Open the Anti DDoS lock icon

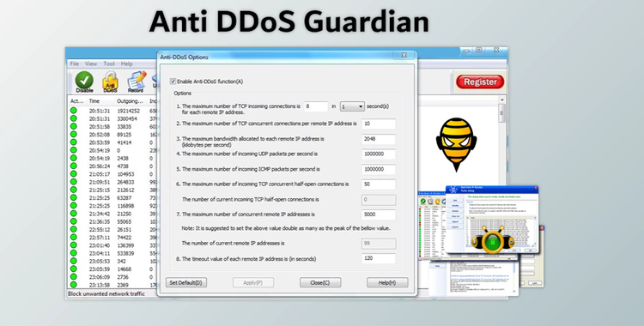coord(110,81)
